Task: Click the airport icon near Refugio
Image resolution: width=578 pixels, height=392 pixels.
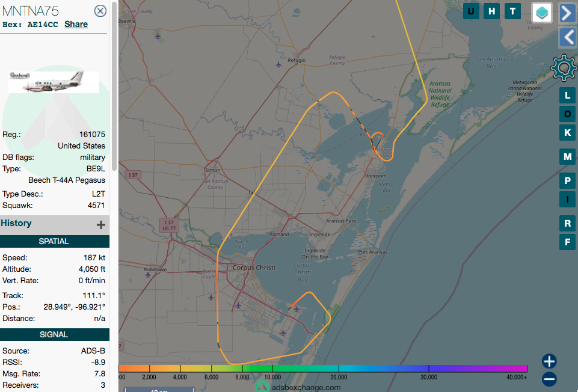Action: [x=278, y=65]
